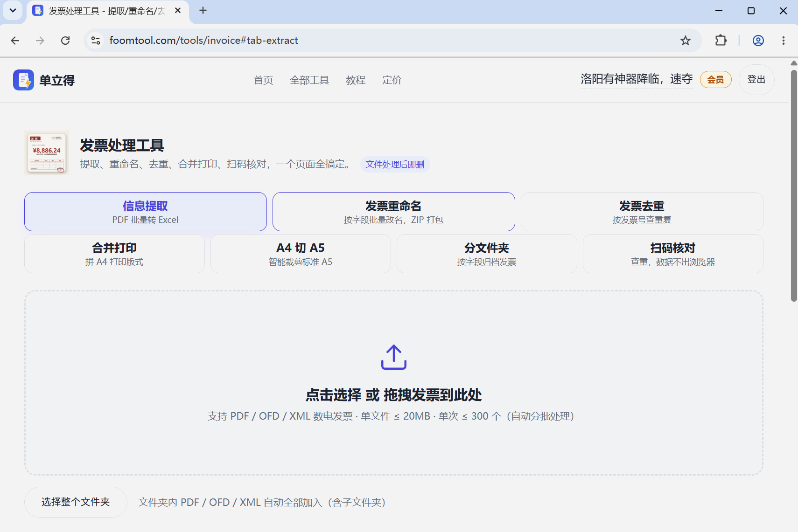Screen dimensions: 798x532
Task: Click 点击选择 或 拖拽发票到此处 upload area
Action: point(394,383)
